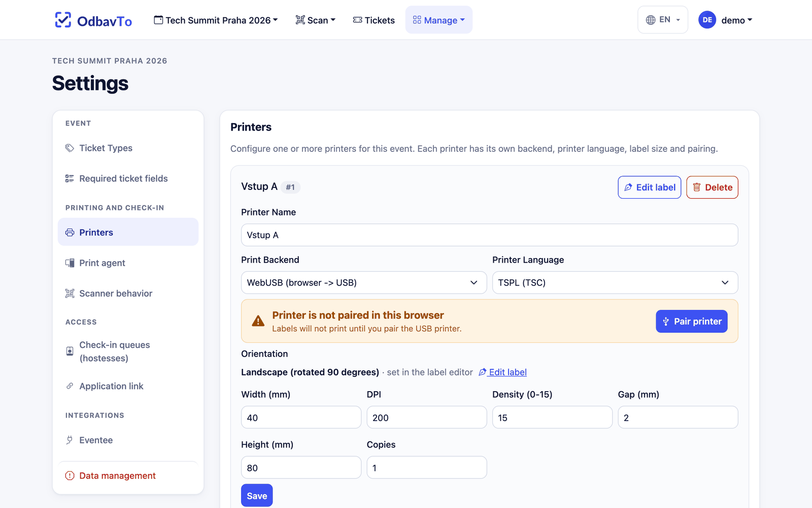
Task: Click the plug icon next to Eventee
Action: 70,440
